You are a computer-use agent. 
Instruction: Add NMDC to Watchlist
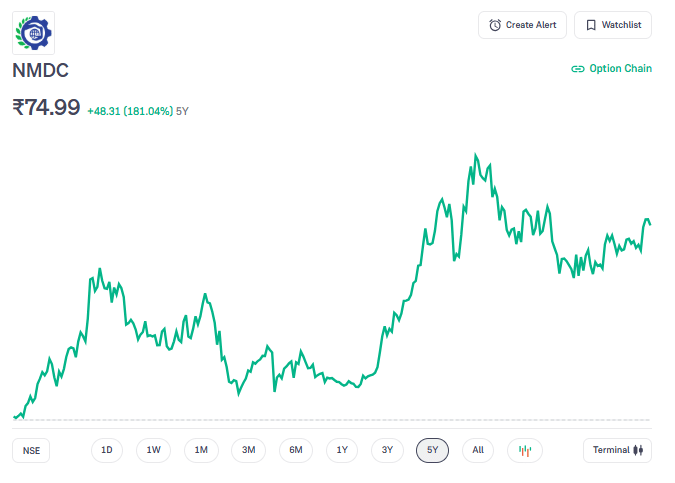coord(613,25)
